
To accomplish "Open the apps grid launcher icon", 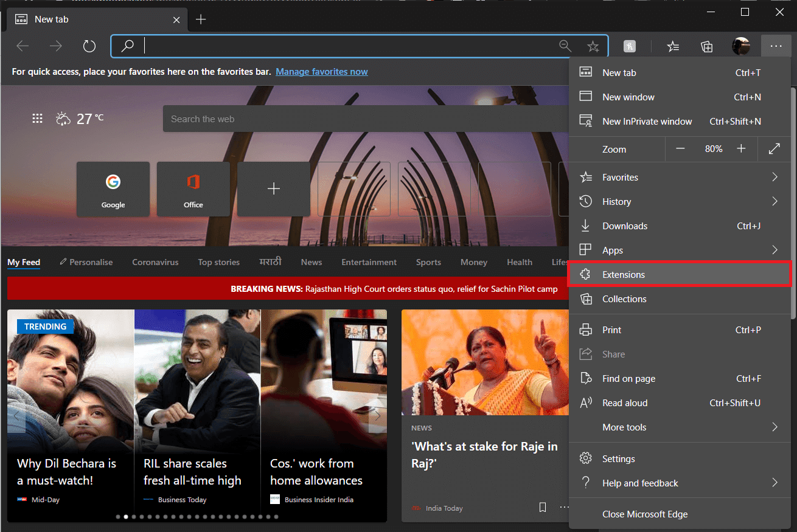I will point(38,119).
